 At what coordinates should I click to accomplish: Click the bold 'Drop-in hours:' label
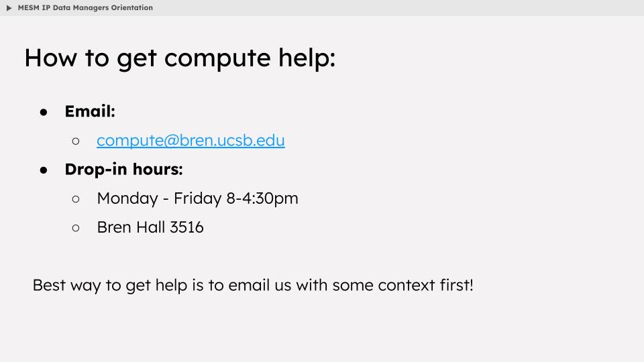pos(123,169)
